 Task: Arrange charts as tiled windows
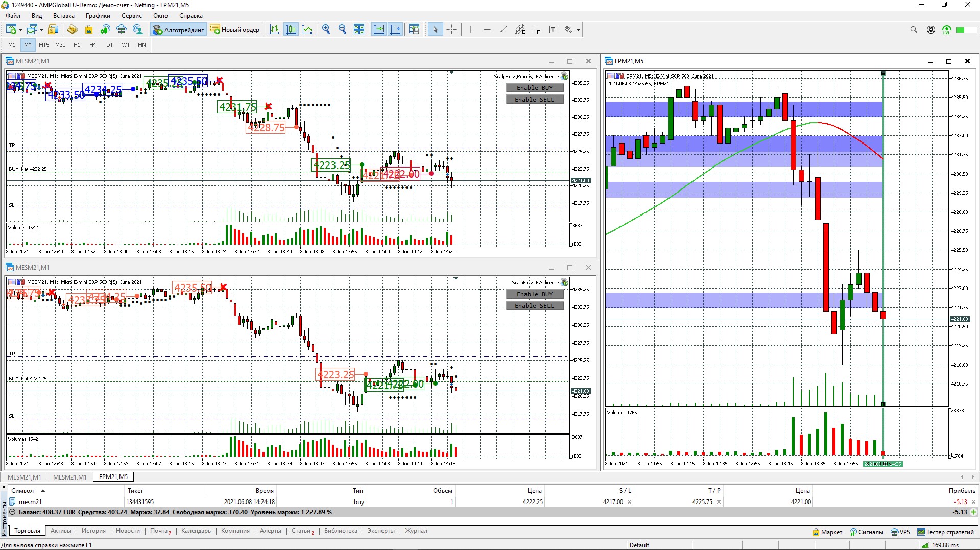[x=359, y=30]
